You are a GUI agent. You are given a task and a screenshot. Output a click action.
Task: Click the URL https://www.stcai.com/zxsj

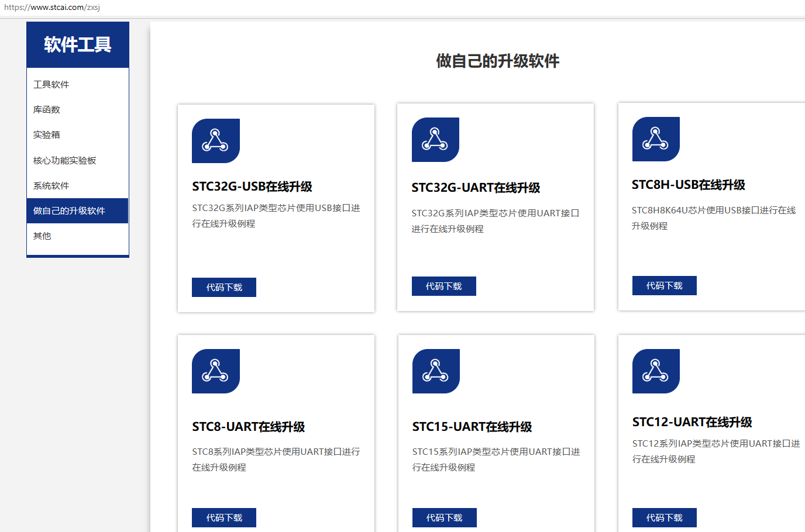(52, 8)
